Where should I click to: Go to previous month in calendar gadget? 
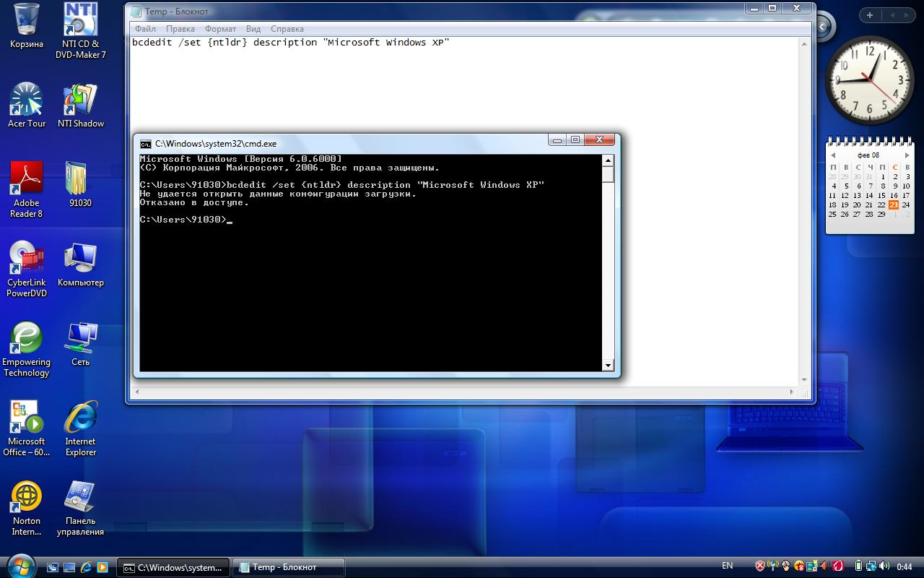832,155
